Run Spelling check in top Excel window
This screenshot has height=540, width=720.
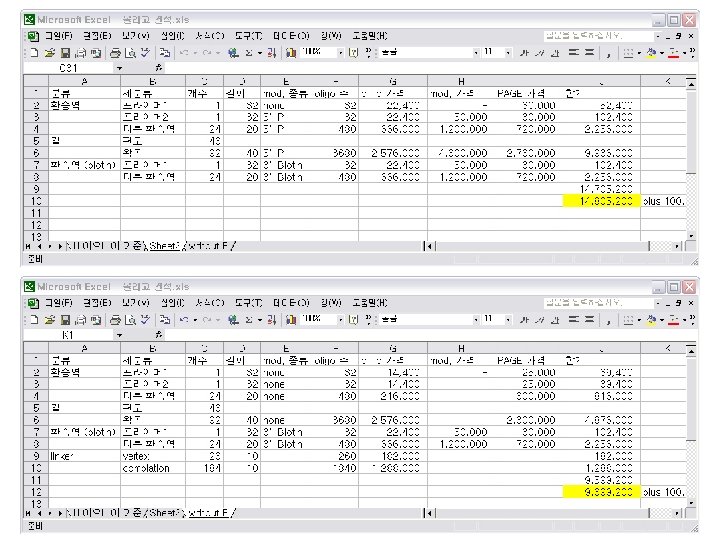[145, 53]
